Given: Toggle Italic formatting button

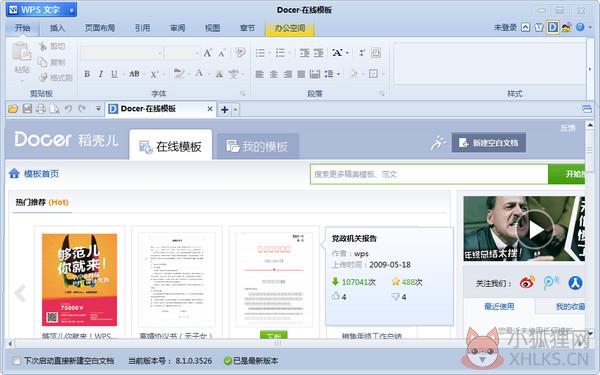Looking at the screenshot, I should [101, 74].
